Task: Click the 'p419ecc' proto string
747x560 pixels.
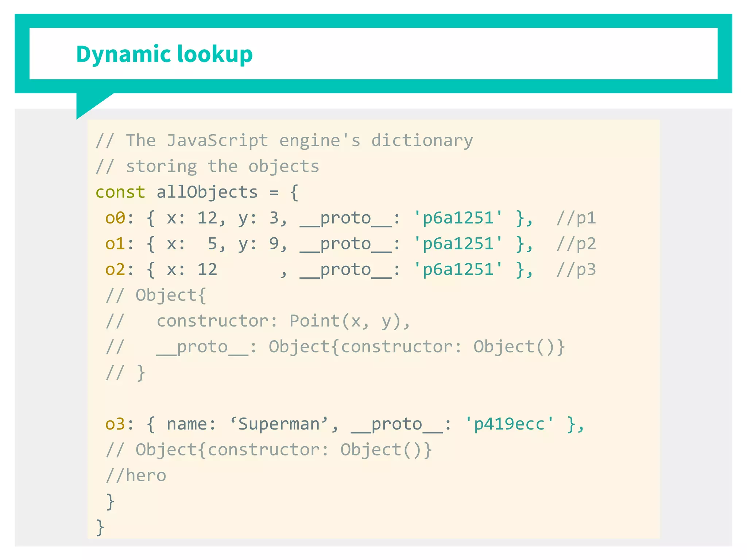Action: [x=509, y=424]
